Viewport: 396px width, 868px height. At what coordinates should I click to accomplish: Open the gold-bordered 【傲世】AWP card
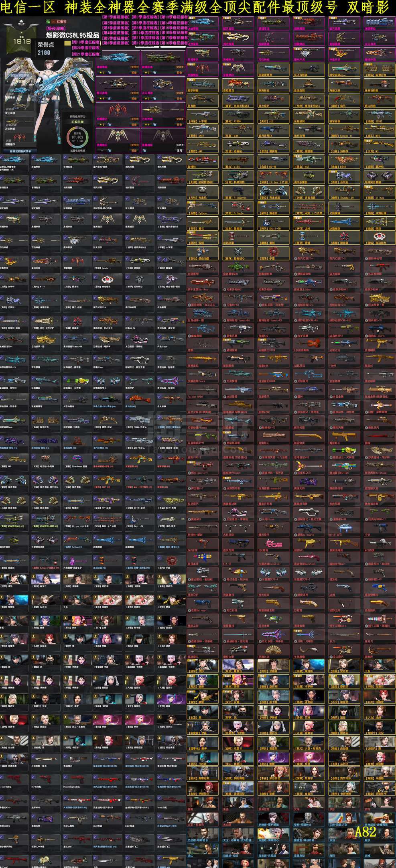(x=203, y=147)
